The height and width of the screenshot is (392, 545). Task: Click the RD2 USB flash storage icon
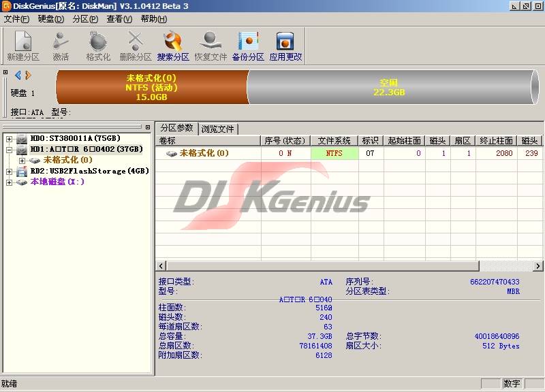point(22,171)
